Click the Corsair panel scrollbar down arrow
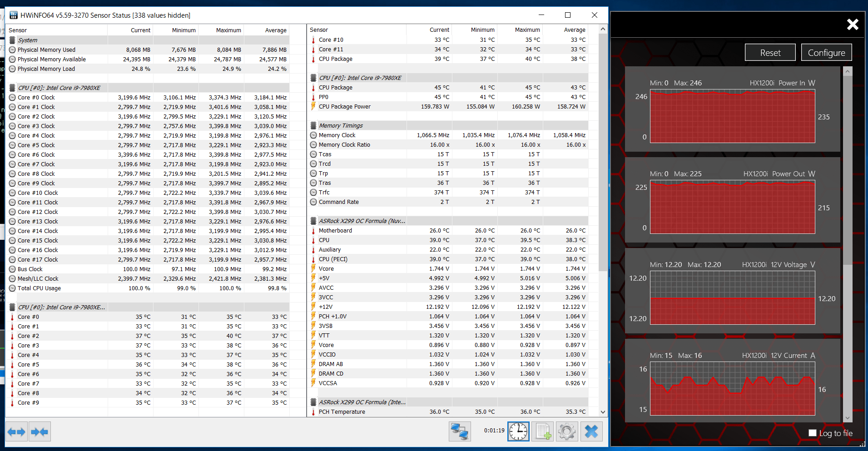Image resolution: width=868 pixels, height=451 pixels. tap(848, 418)
